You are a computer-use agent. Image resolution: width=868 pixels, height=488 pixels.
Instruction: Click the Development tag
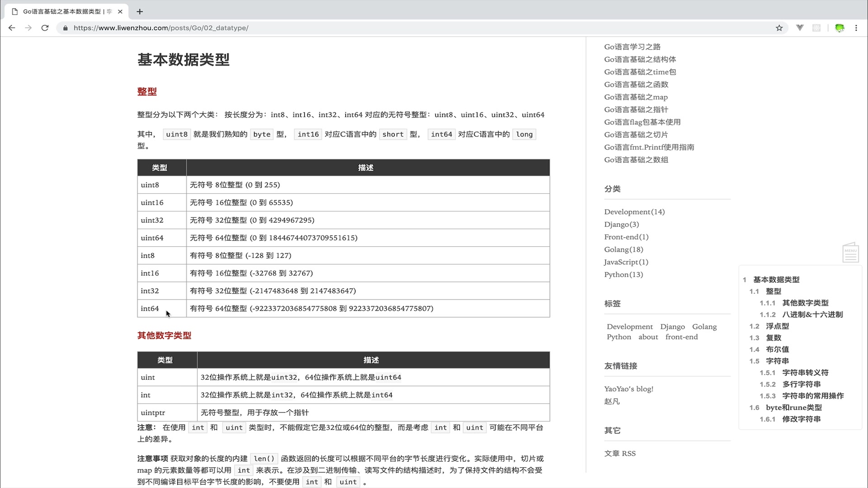coord(629,326)
